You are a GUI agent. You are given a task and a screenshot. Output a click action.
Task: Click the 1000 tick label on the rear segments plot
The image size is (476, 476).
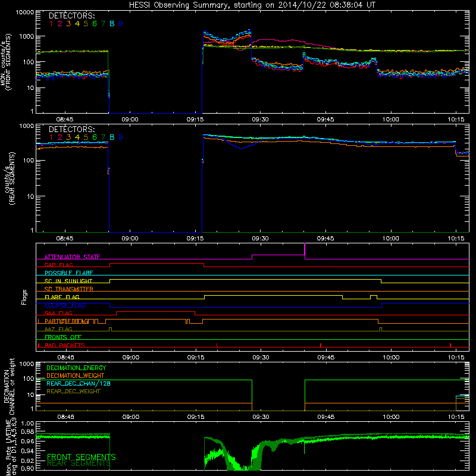pyautogui.click(x=27, y=126)
